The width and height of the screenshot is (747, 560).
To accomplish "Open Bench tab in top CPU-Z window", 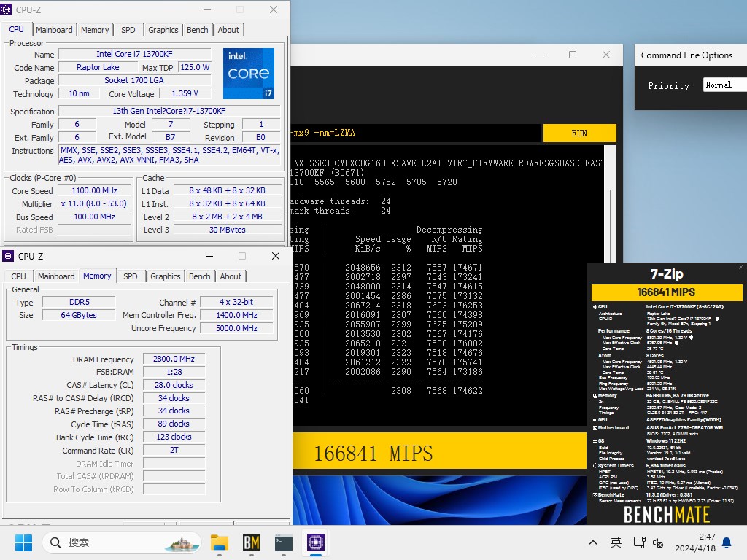I will click(x=197, y=29).
